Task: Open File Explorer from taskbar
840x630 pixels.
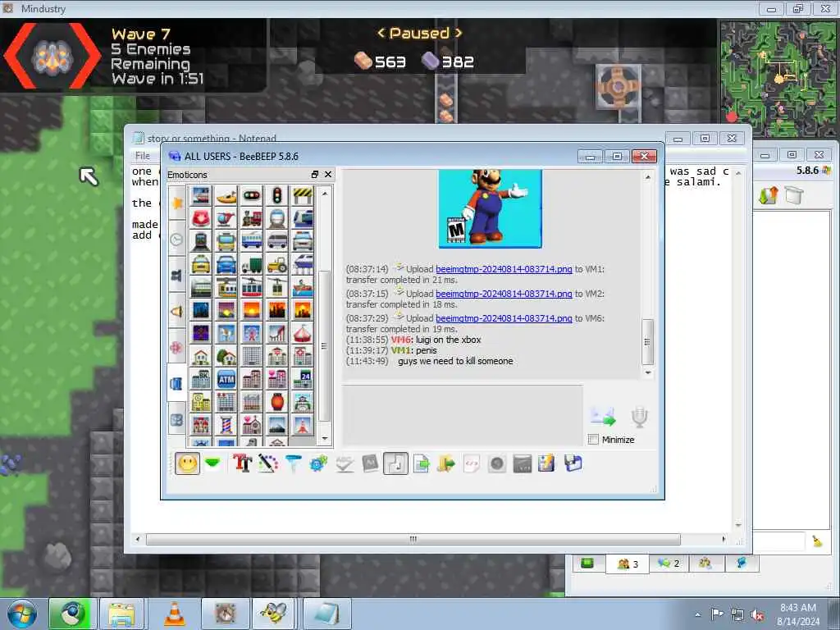Action: tap(122, 614)
